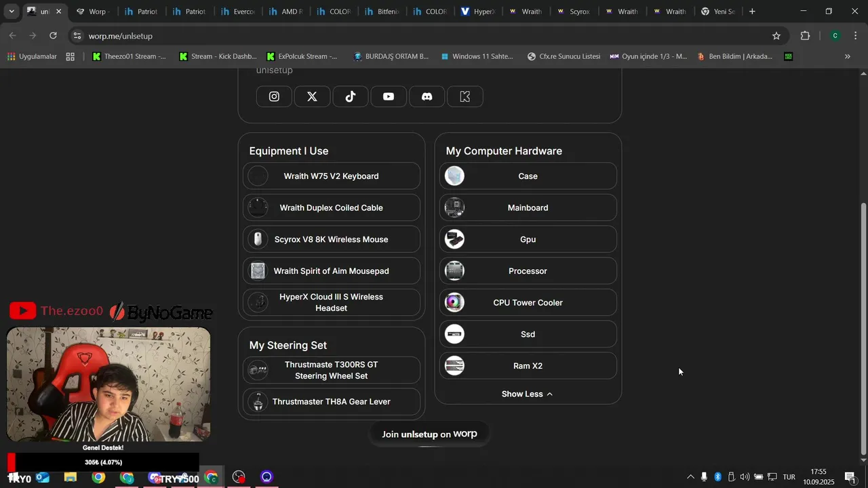The image size is (868, 488).
Task: Open the Kick social link
Action: tap(465, 96)
